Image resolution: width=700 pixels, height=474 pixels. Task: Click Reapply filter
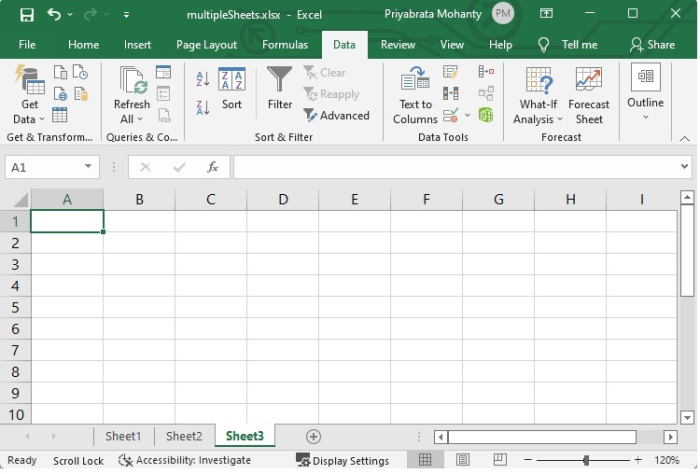(331, 94)
